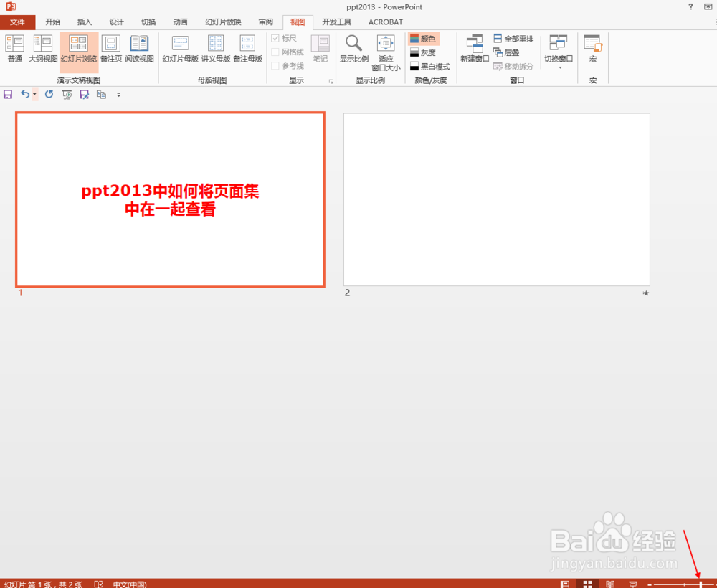717x588 pixels.
Task: Create a new window via 新建窗口
Action: pos(473,49)
